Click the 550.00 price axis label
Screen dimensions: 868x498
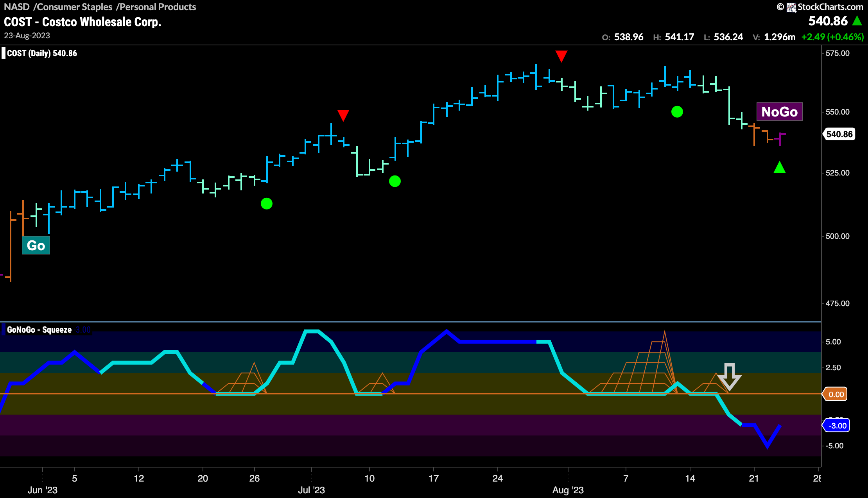click(x=838, y=112)
